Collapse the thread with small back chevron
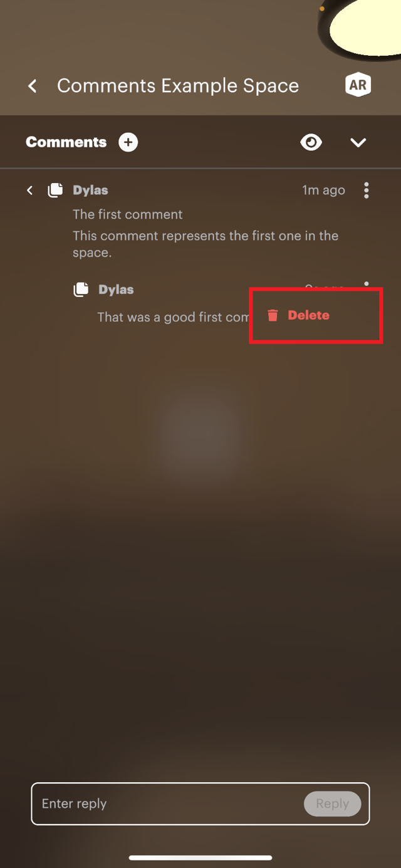This screenshot has width=401, height=868. pyautogui.click(x=29, y=190)
